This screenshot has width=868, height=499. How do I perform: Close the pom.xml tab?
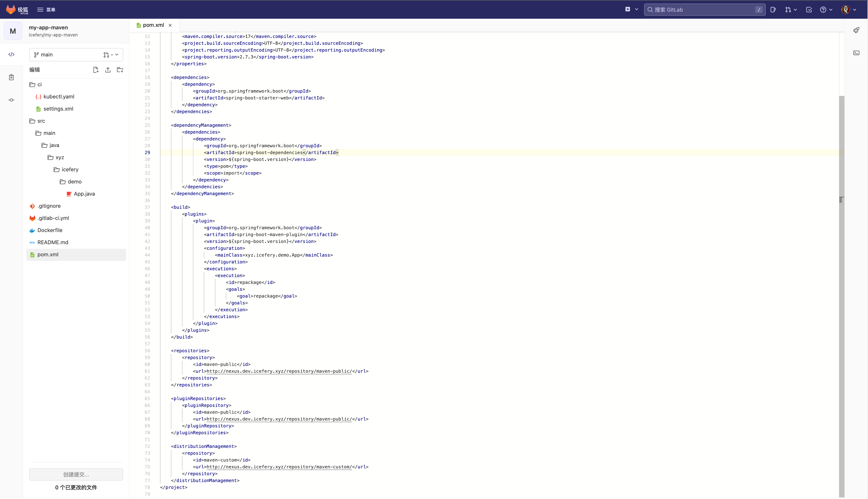[170, 25]
